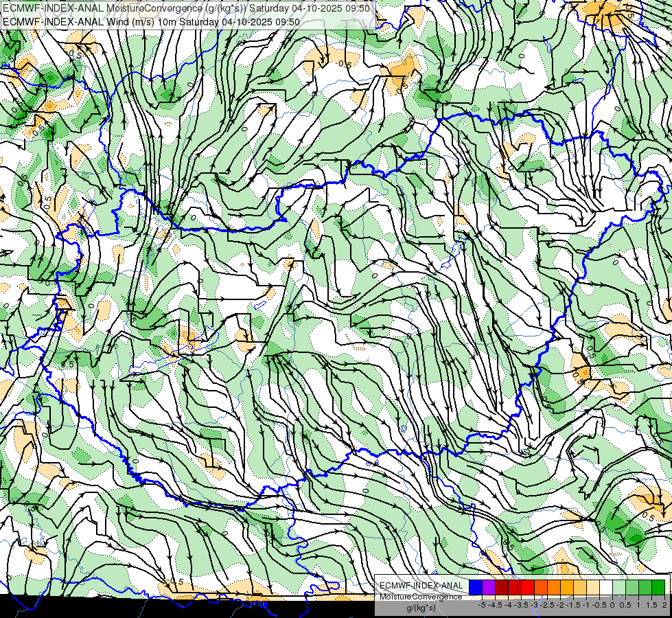Screen dimensions: 672x618
Task: Click the legend unit label g/(kg*s)
Action: (421, 608)
